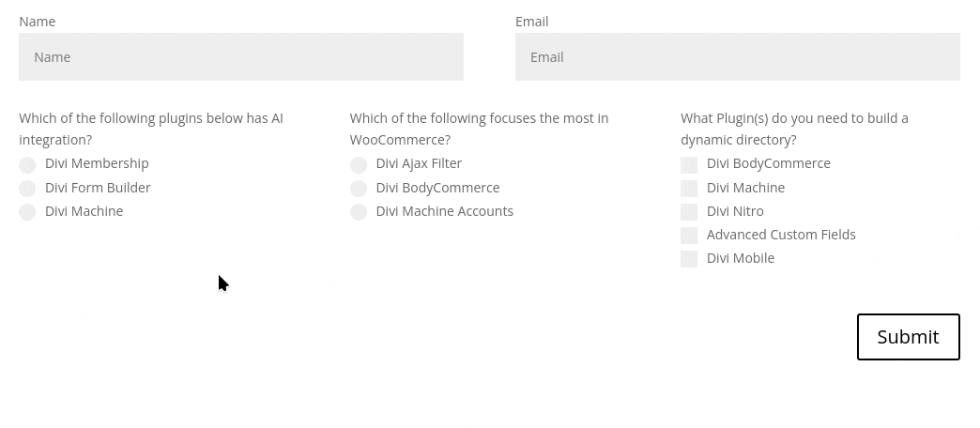980x428 pixels.
Task: Tick the Divi Machine checkbox
Action: [x=689, y=189]
